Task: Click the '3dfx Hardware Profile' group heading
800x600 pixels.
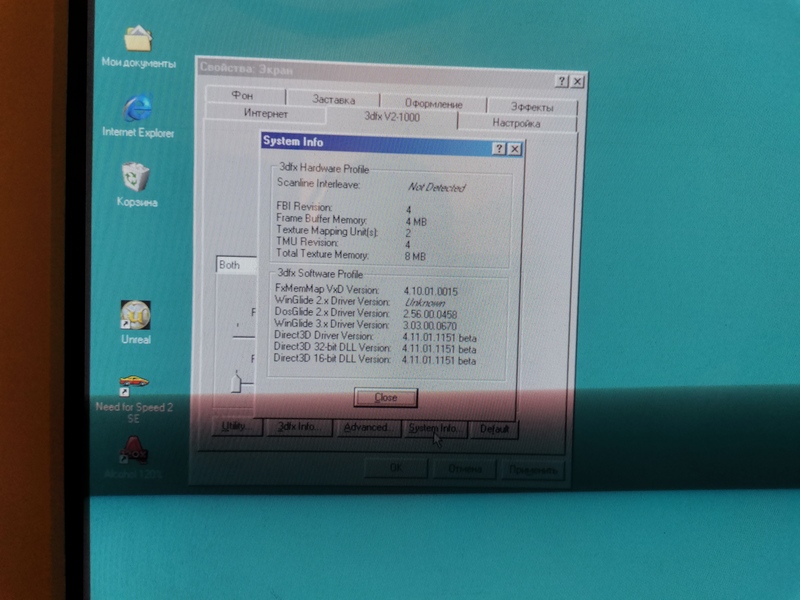Action: click(x=324, y=168)
